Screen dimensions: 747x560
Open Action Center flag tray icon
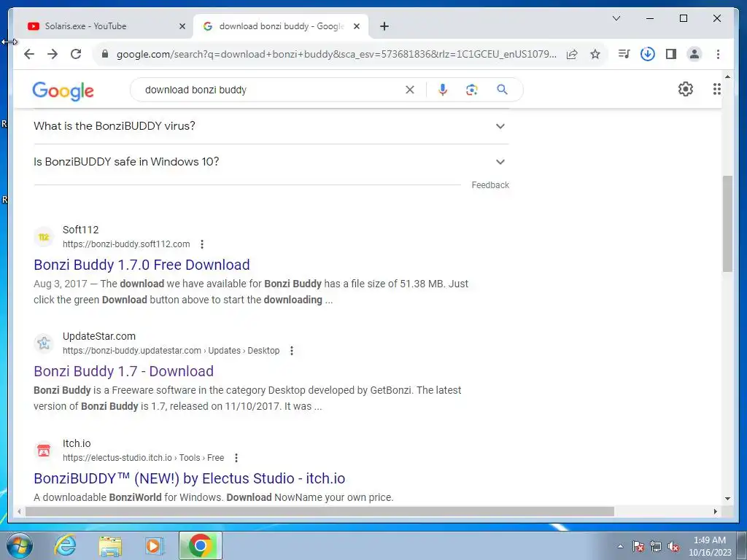(638, 546)
